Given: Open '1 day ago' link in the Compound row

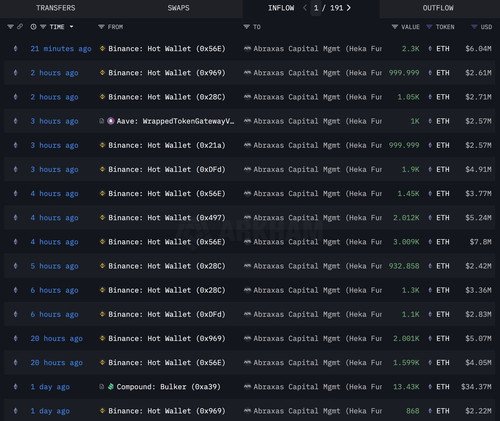Looking at the screenshot, I should click(x=50, y=387).
